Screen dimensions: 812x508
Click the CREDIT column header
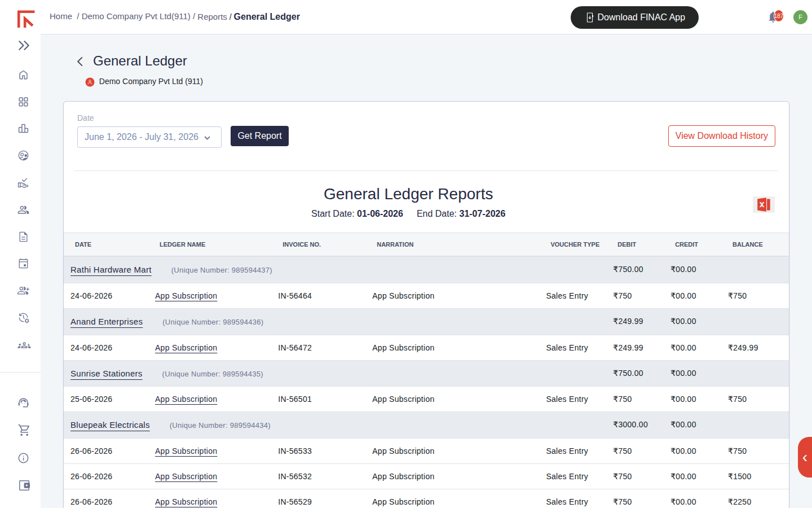pos(686,244)
